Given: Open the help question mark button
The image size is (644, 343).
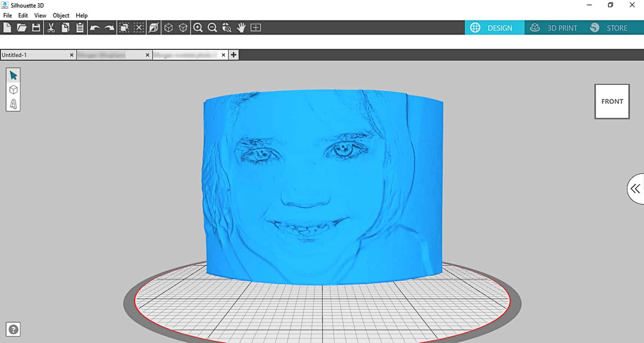Looking at the screenshot, I should (x=13, y=329).
